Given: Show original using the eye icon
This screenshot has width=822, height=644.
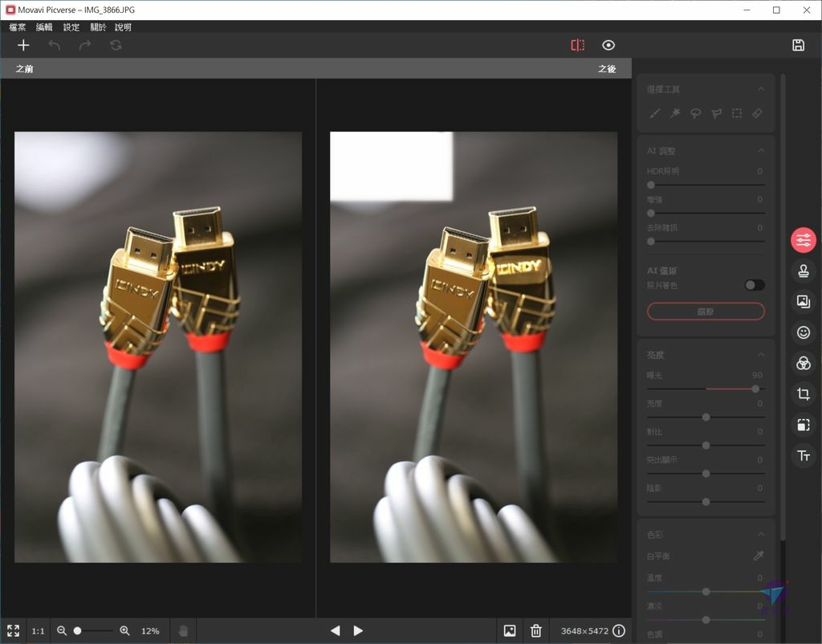Looking at the screenshot, I should [x=608, y=45].
